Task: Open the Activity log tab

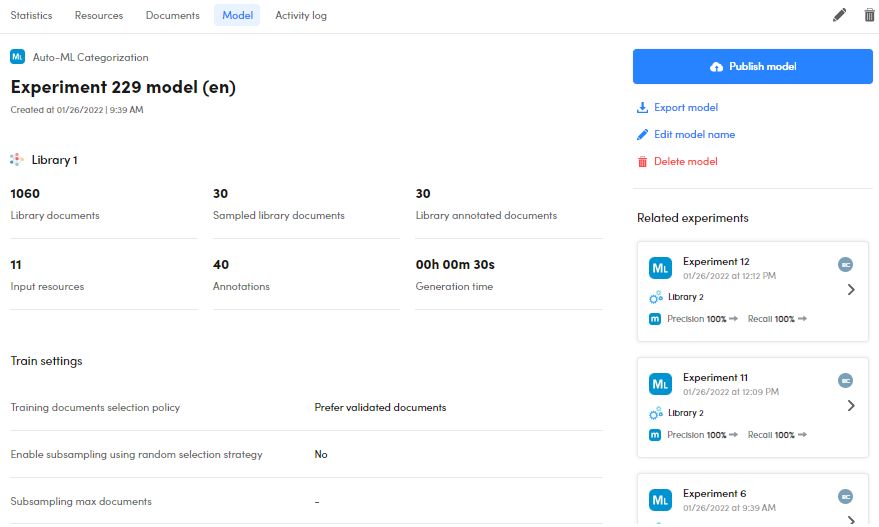Action: tap(301, 15)
